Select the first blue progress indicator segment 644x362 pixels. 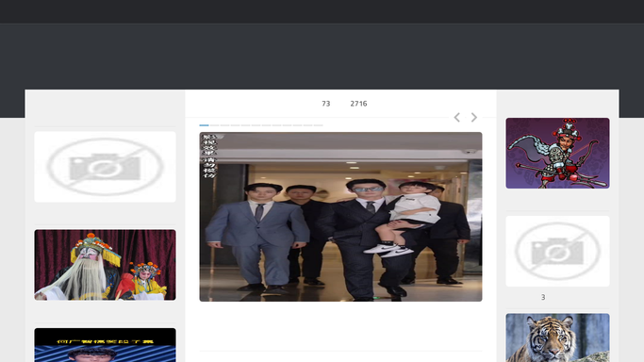pos(204,125)
